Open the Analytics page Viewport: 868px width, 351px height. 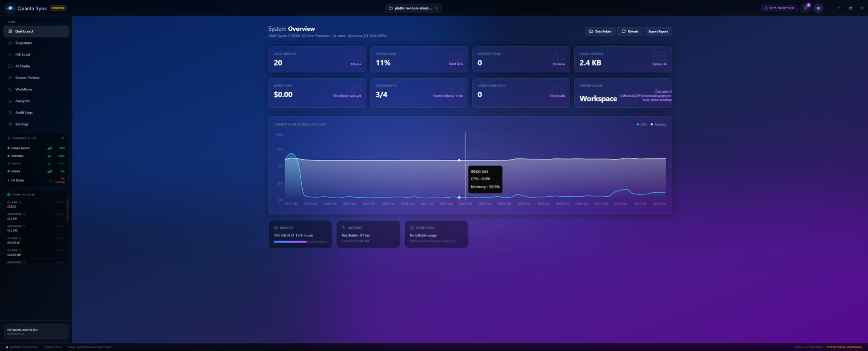(36, 101)
